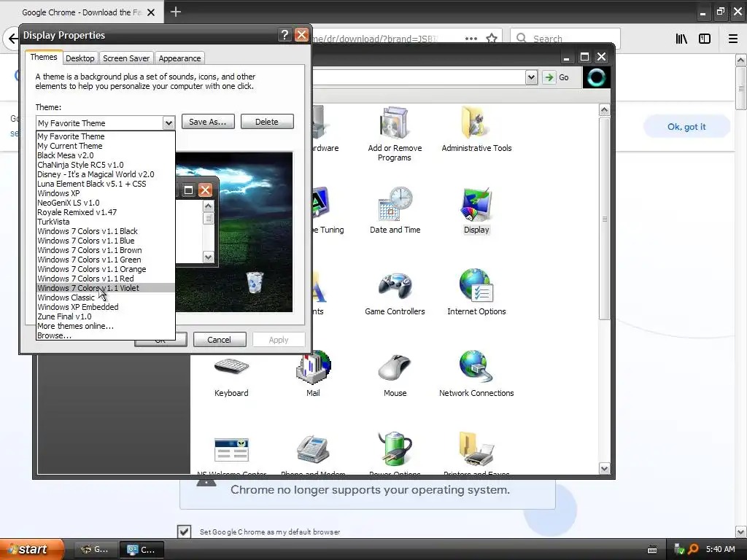The height and width of the screenshot is (560, 747).
Task: Choose Royale Remixed v1.47 theme
Action: coord(105,212)
